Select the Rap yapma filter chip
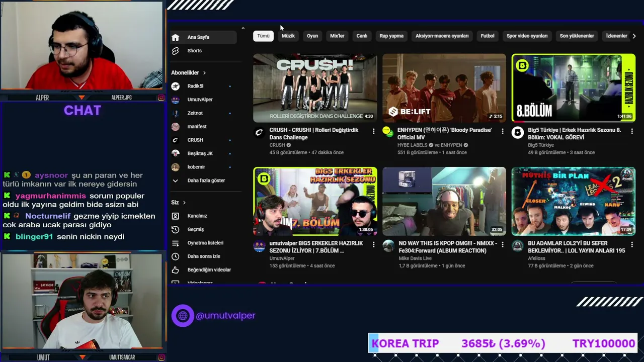Image resolution: width=644 pixels, height=362 pixels. click(x=391, y=36)
